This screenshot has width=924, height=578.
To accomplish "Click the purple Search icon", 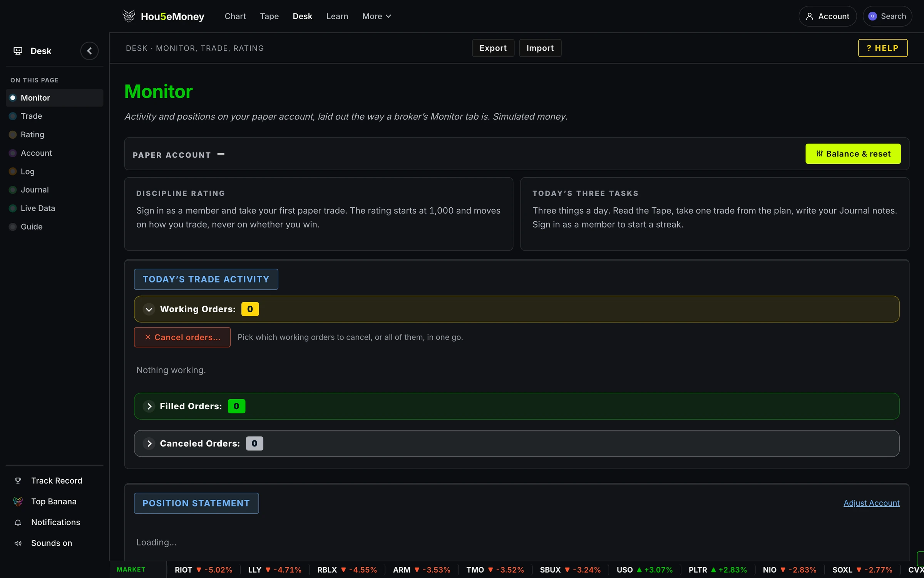I will tap(873, 16).
